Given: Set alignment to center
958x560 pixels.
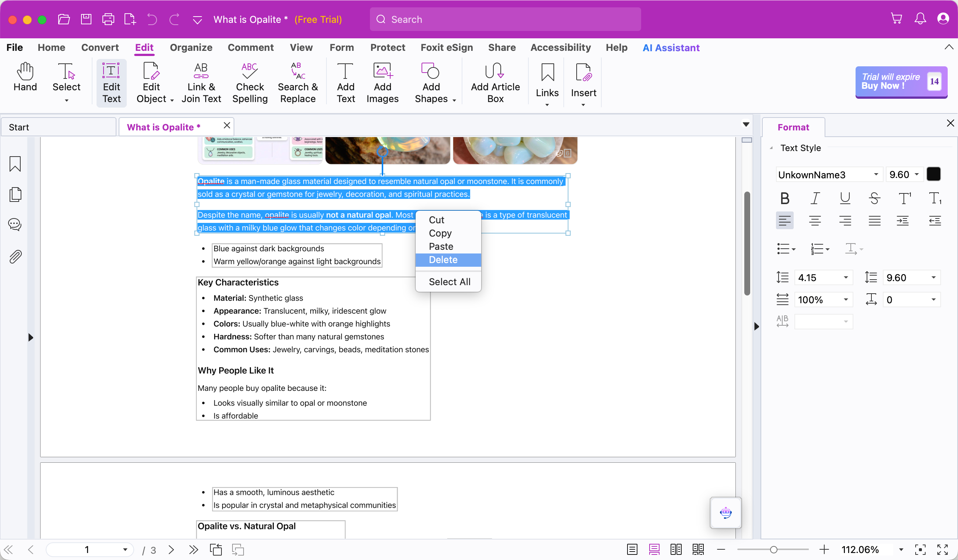Looking at the screenshot, I should click(x=815, y=221).
